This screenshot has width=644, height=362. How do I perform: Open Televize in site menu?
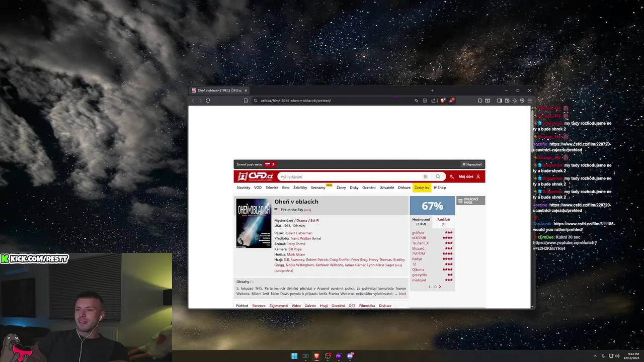click(x=272, y=188)
